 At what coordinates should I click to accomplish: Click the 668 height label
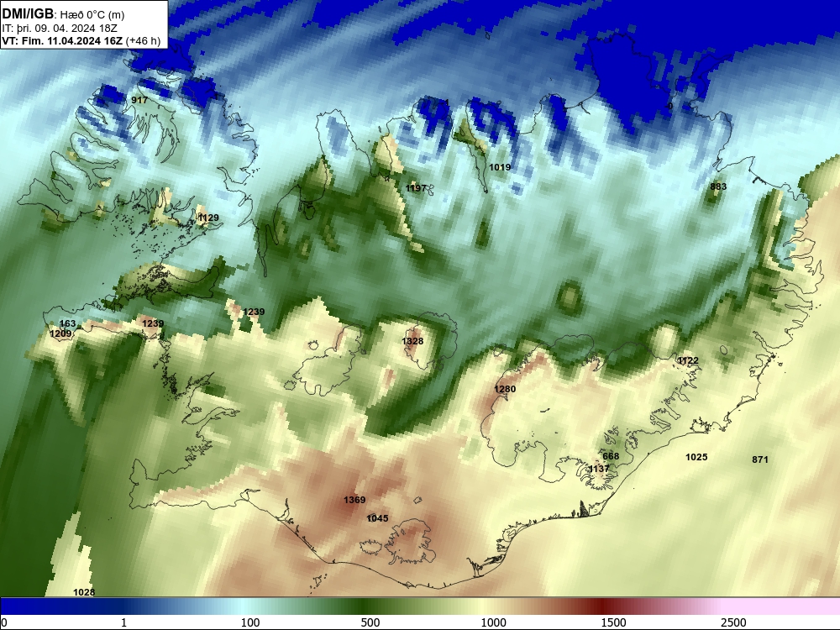611,456
